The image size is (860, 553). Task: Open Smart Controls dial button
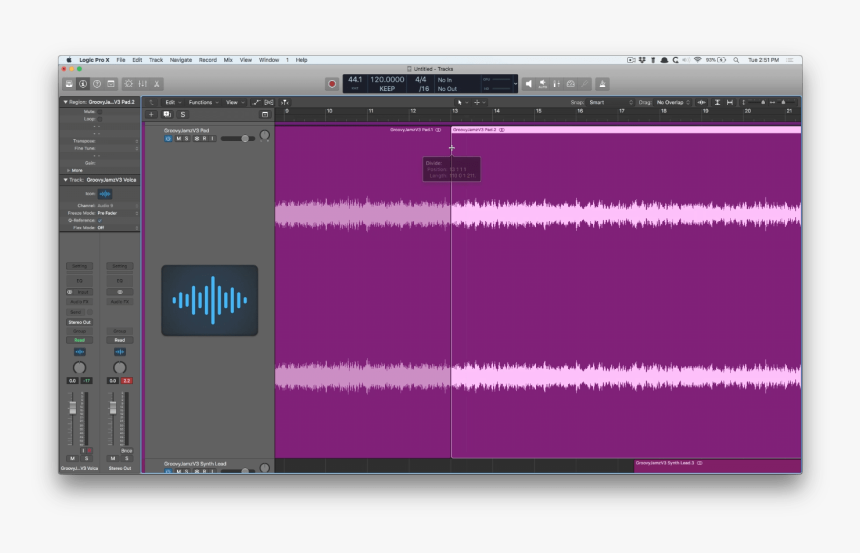128,84
